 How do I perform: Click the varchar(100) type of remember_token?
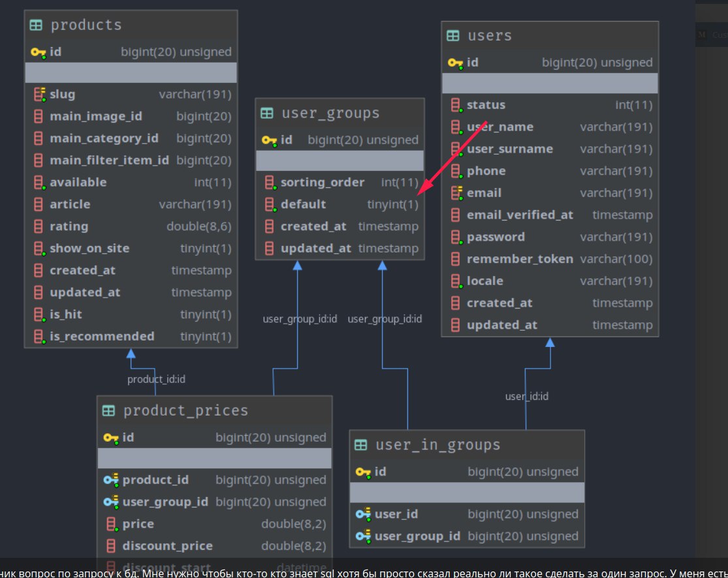pos(616,259)
